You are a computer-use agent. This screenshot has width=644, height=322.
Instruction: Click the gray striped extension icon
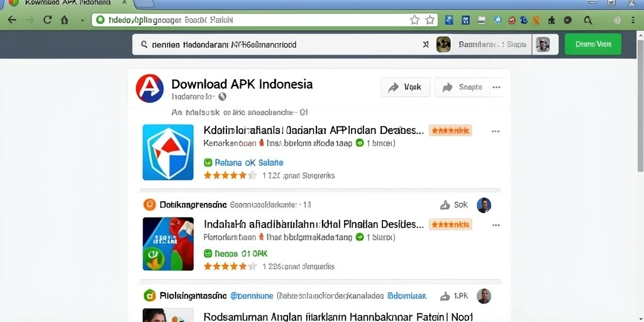(x=482, y=19)
